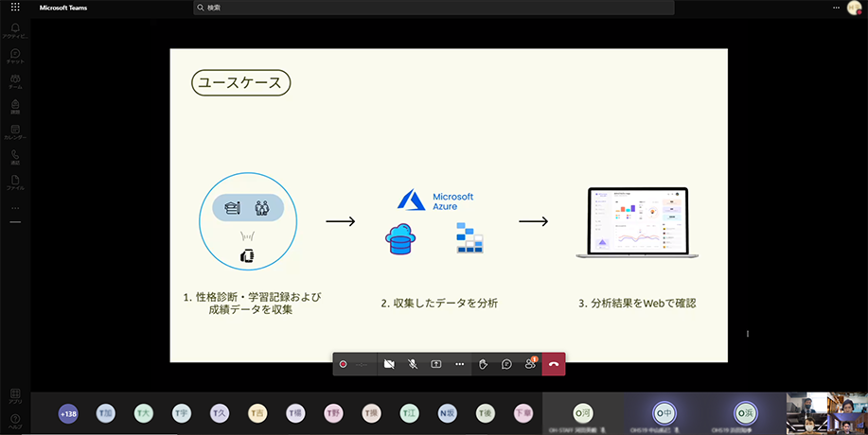Focus the 検索 search box
868x435 pixels.
434,8
